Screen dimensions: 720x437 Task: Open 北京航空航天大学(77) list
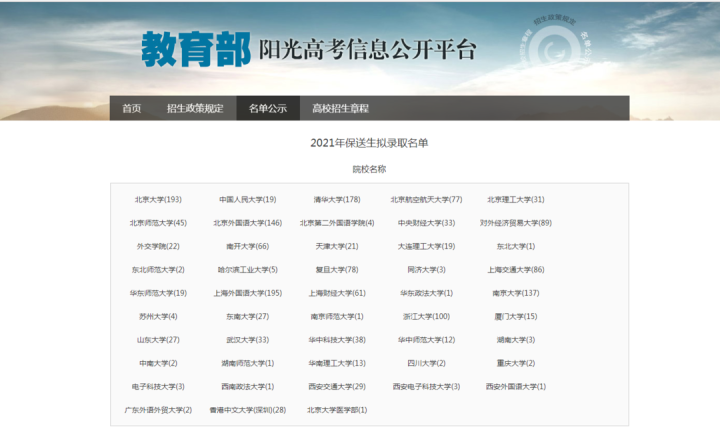426,199
